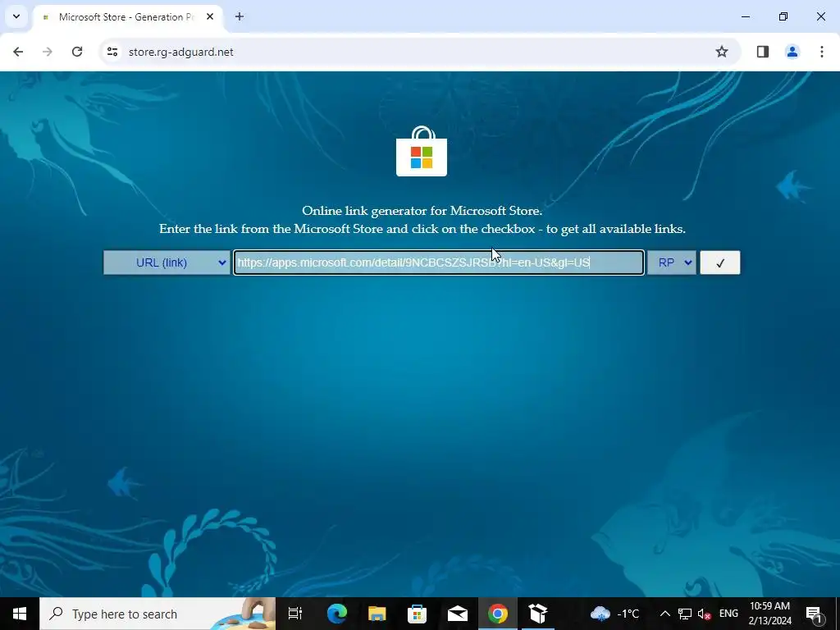Click the checkmark generate button
Image resolution: width=840 pixels, height=630 pixels.
click(720, 262)
